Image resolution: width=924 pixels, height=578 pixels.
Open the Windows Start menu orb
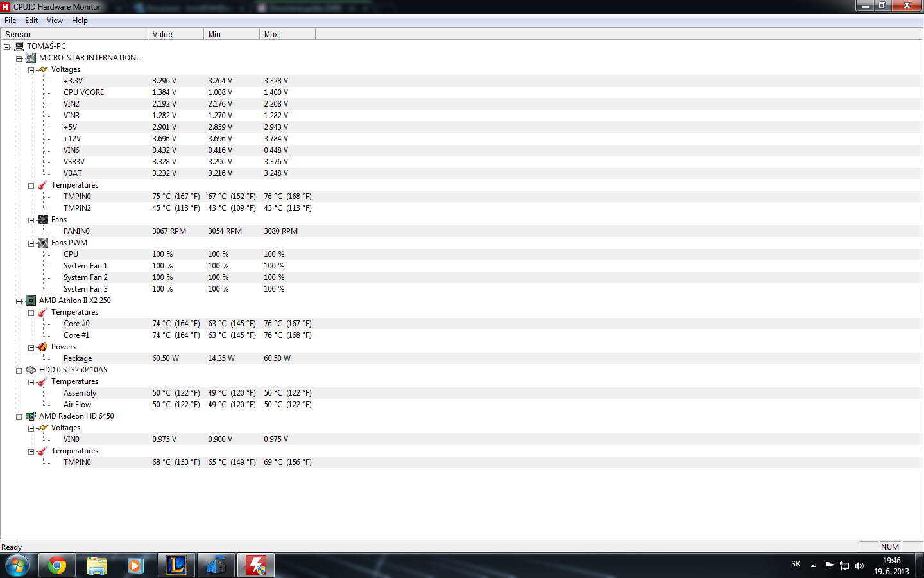point(17,566)
